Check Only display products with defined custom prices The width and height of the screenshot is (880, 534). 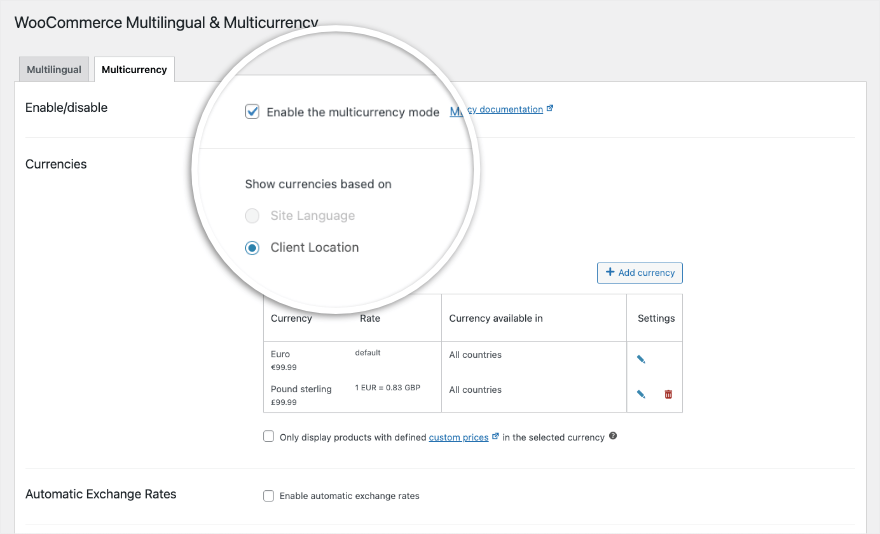click(x=268, y=436)
